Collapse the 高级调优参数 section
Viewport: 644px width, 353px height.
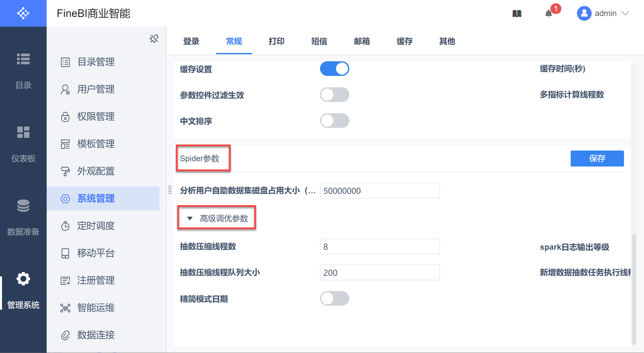[x=190, y=218]
